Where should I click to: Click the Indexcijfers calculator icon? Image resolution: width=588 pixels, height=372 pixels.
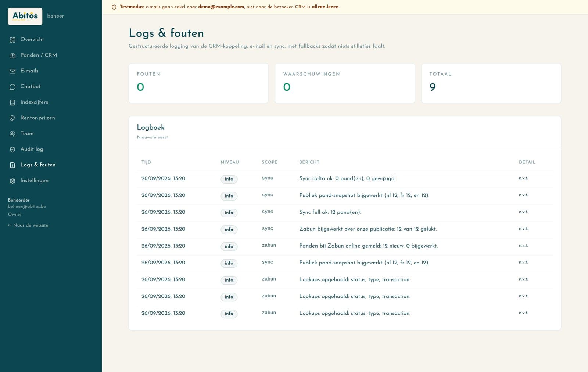(x=12, y=102)
